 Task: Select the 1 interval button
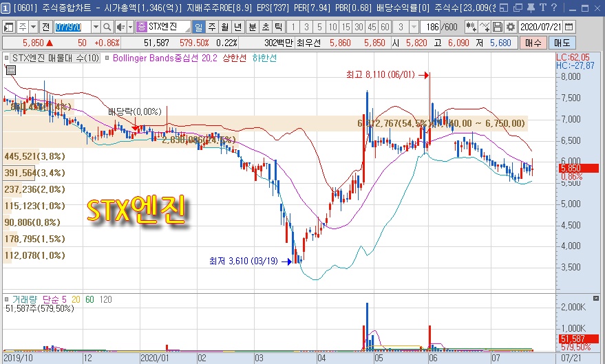tap(293, 27)
